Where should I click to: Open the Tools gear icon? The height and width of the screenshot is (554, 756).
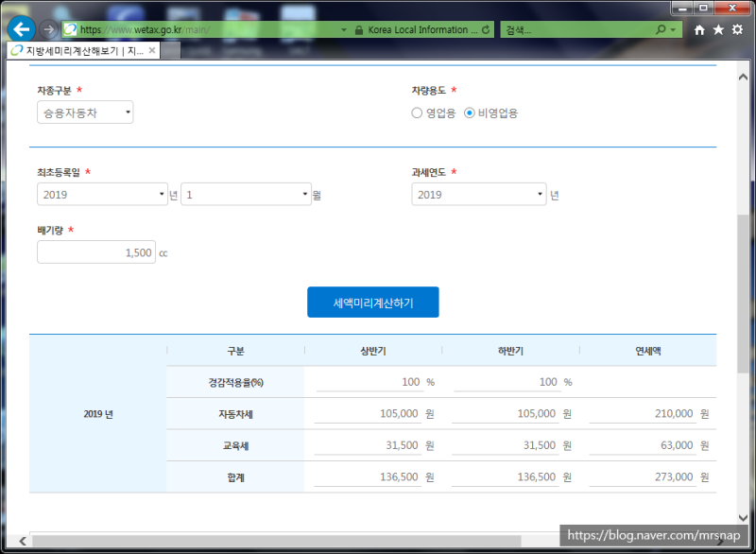pos(737,30)
